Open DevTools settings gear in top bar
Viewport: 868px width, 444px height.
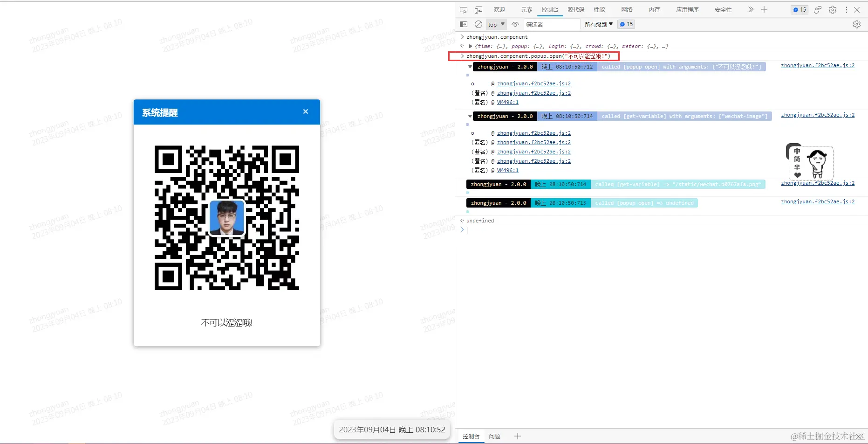(833, 10)
